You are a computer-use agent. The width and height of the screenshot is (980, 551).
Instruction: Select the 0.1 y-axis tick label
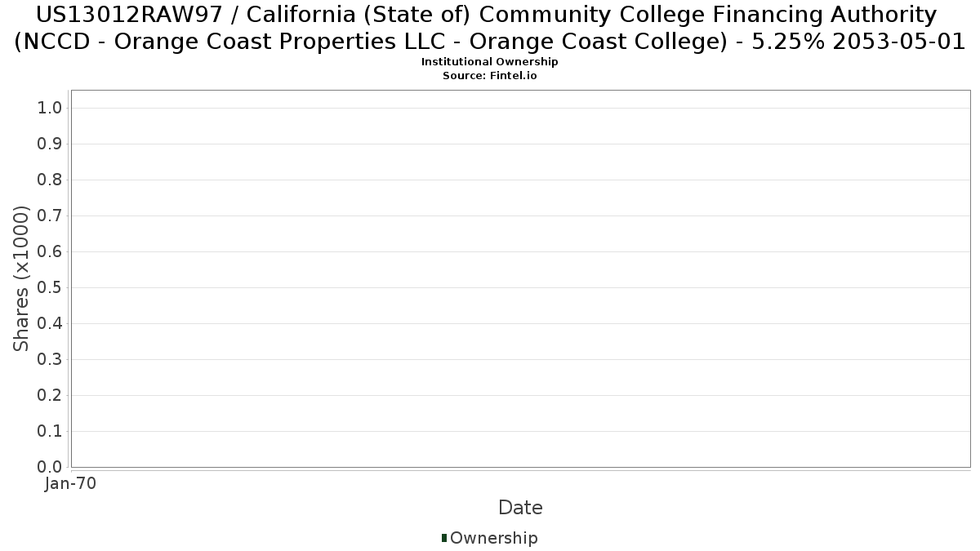[50, 432]
